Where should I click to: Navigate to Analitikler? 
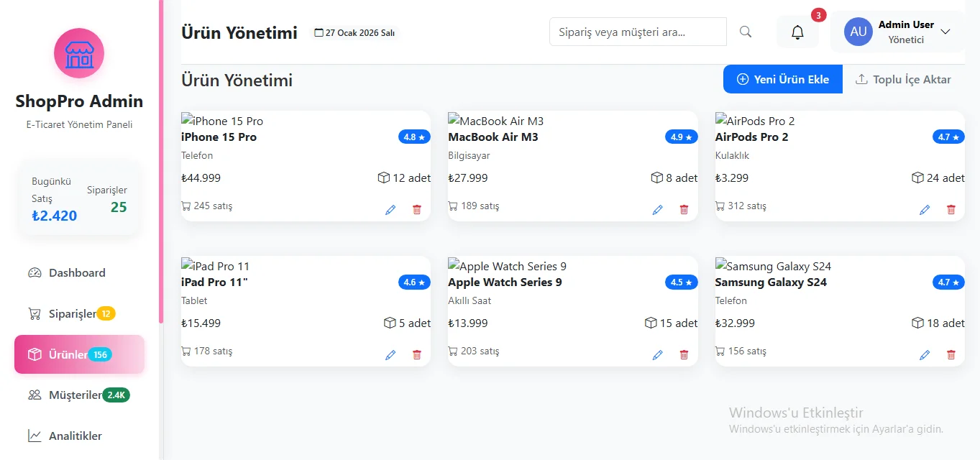pos(75,436)
